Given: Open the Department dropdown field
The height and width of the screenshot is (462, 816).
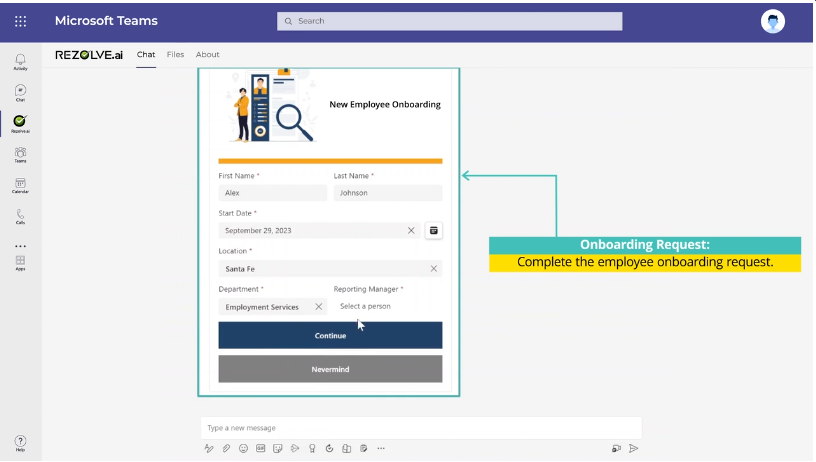Looking at the screenshot, I should point(273,306).
